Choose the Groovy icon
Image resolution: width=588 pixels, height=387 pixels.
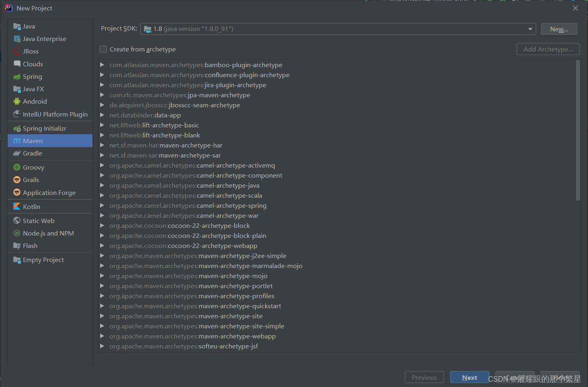(x=17, y=167)
